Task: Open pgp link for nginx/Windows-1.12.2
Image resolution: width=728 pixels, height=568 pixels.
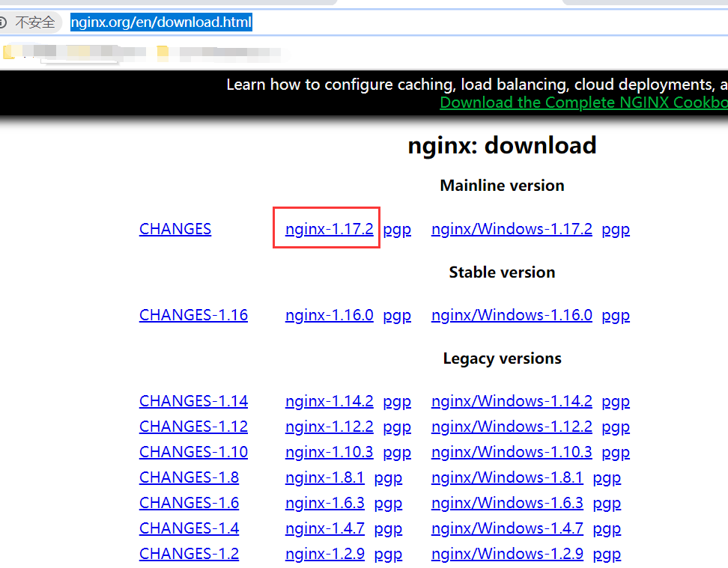Action: (x=616, y=428)
